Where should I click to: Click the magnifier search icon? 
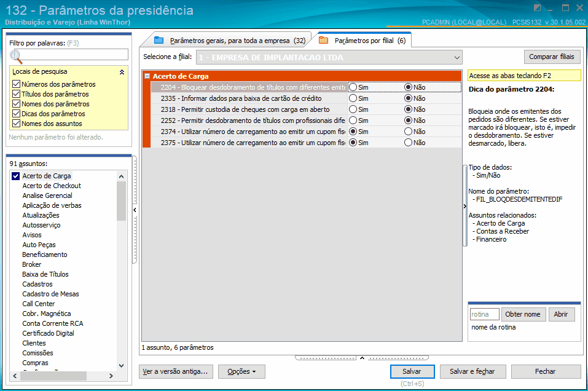16,57
